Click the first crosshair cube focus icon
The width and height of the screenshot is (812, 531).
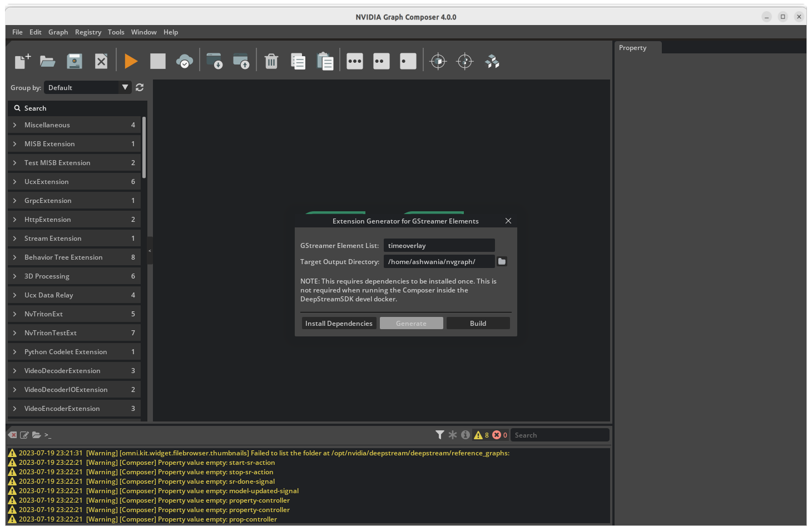(438, 61)
